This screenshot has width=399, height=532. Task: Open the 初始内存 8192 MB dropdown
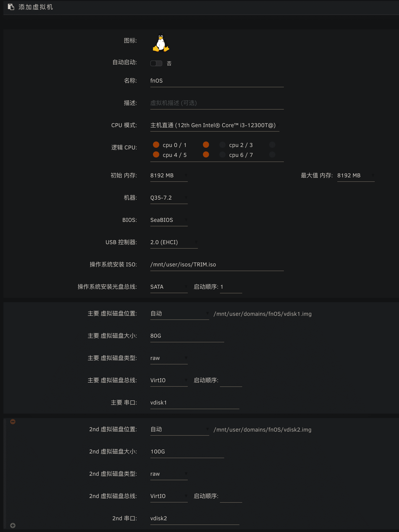tap(169, 176)
